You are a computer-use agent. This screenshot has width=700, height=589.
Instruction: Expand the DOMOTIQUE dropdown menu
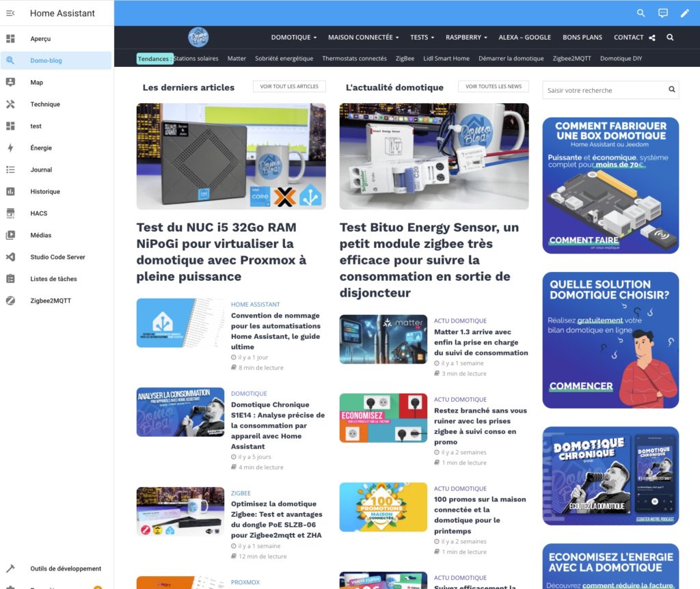tap(294, 38)
